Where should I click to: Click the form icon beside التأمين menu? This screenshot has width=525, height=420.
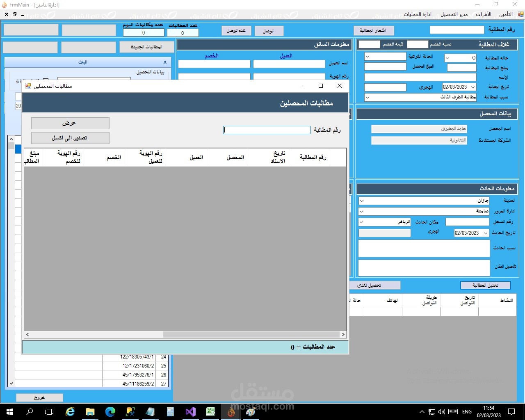pyautogui.click(x=520, y=14)
